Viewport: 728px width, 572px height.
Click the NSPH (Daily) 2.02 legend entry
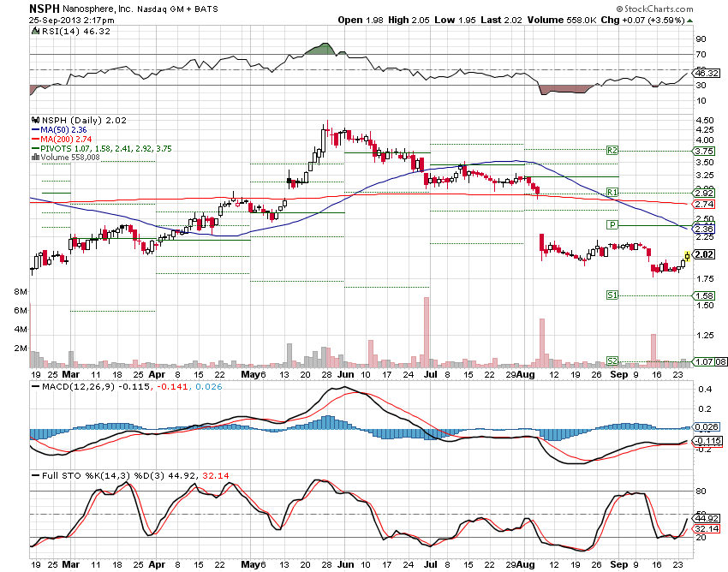84,120
